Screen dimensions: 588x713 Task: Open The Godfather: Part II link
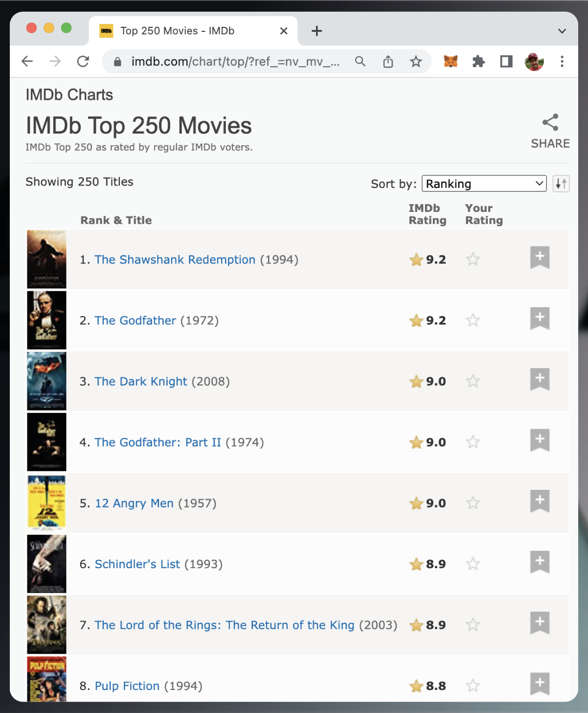(x=158, y=442)
